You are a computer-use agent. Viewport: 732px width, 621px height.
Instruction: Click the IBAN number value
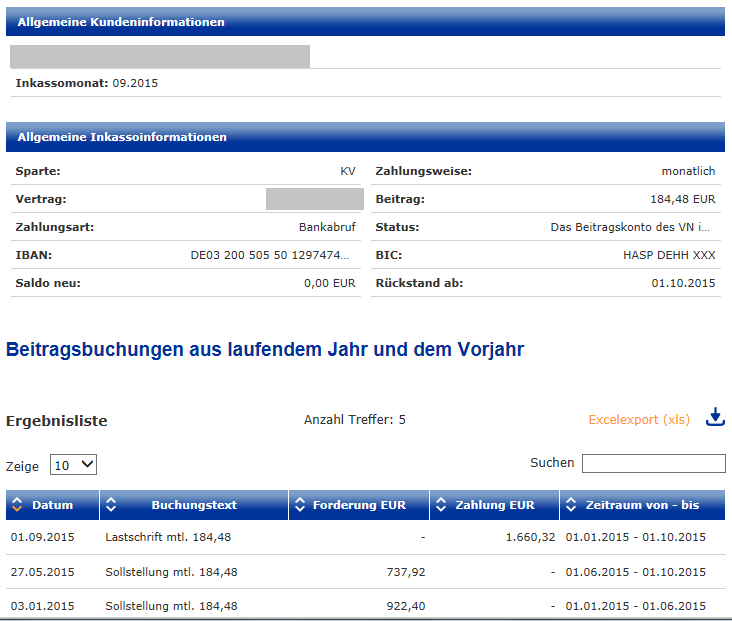(272, 256)
